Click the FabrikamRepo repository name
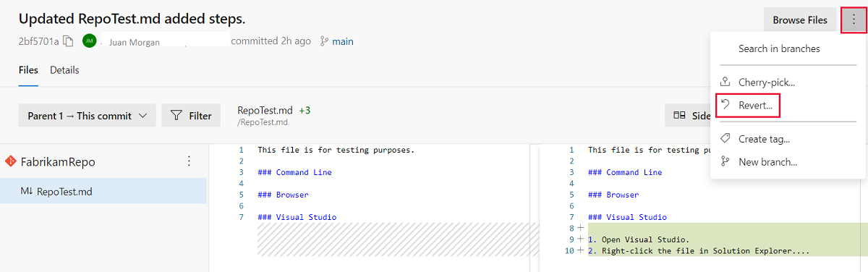Image resolution: width=868 pixels, height=272 pixels. [x=58, y=161]
